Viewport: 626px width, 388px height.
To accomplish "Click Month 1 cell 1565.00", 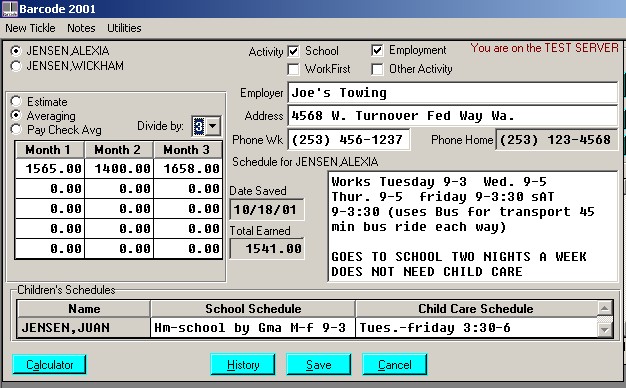I will pos(50,168).
